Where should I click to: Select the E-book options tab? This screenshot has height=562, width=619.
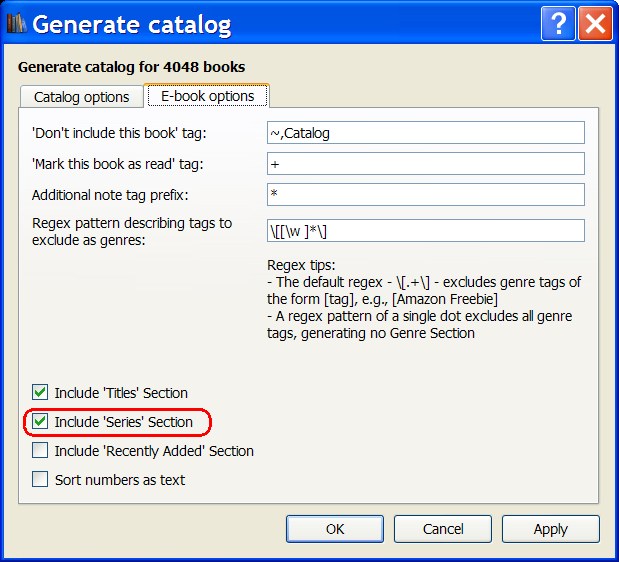click(207, 96)
